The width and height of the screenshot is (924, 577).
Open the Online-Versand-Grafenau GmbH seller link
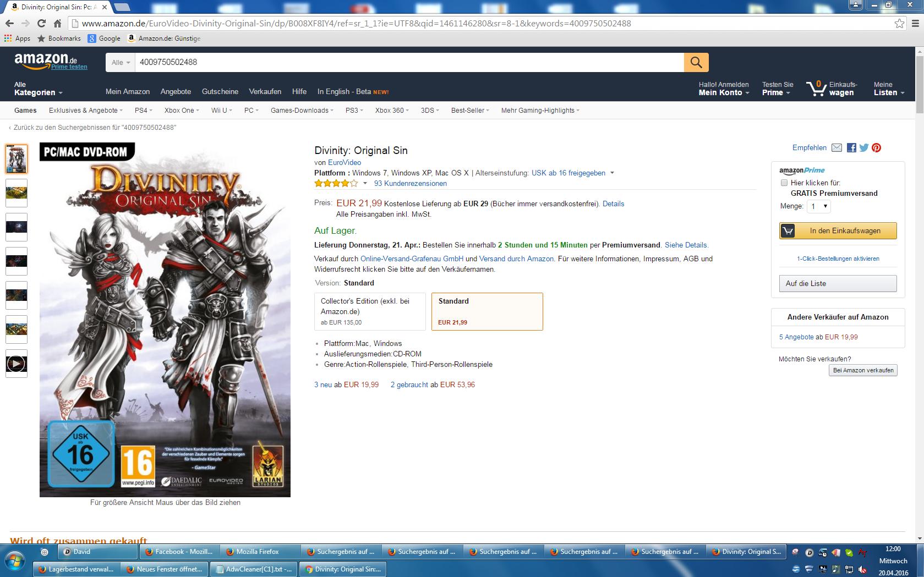click(412, 259)
